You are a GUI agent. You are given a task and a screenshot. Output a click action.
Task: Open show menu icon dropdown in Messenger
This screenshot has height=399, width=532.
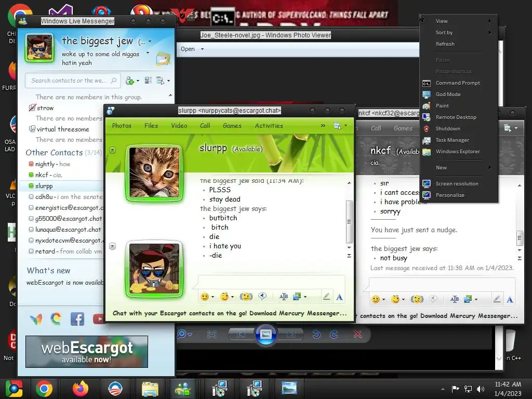tap(163, 81)
